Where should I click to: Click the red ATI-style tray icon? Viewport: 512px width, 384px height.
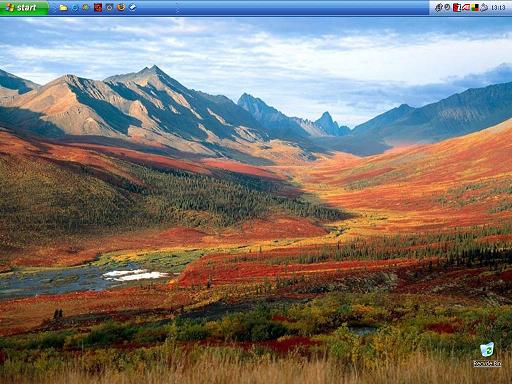(x=466, y=7)
